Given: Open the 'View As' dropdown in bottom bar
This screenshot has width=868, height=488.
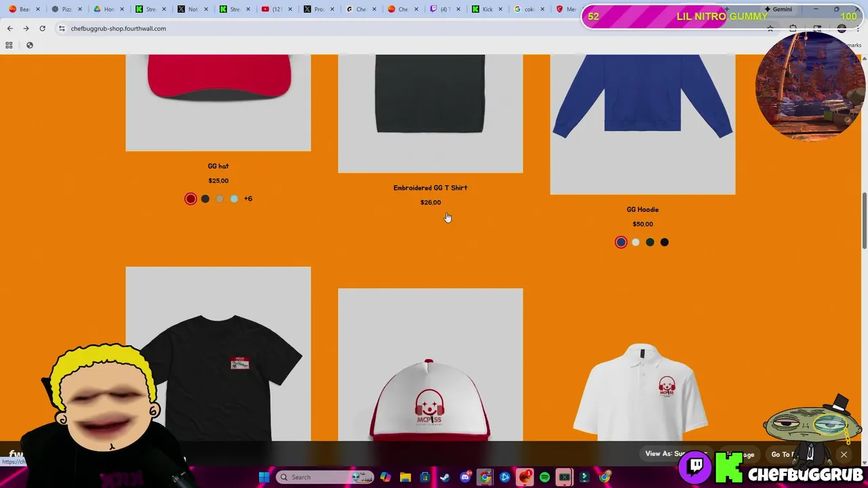Looking at the screenshot, I should pos(676,453).
